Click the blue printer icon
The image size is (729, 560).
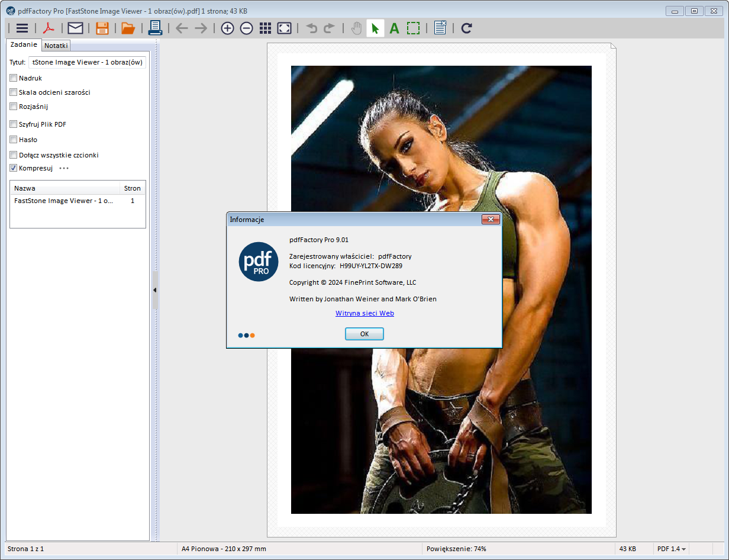point(155,27)
